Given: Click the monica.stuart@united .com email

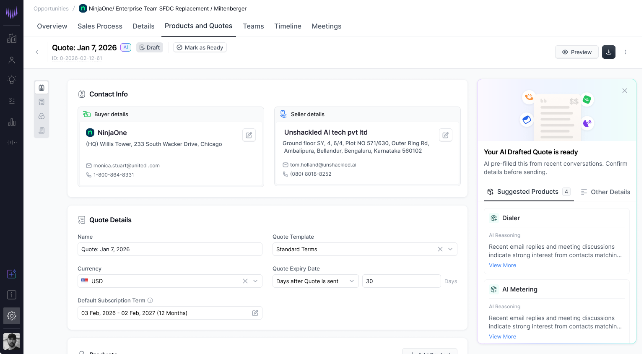Looking at the screenshot, I should tap(127, 166).
